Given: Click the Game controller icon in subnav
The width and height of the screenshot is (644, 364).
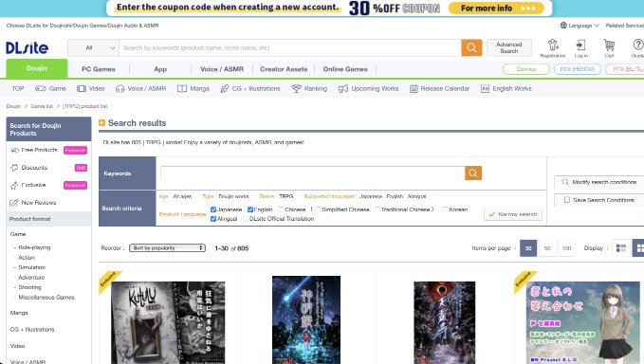Looking at the screenshot, I should pos(41,89).
